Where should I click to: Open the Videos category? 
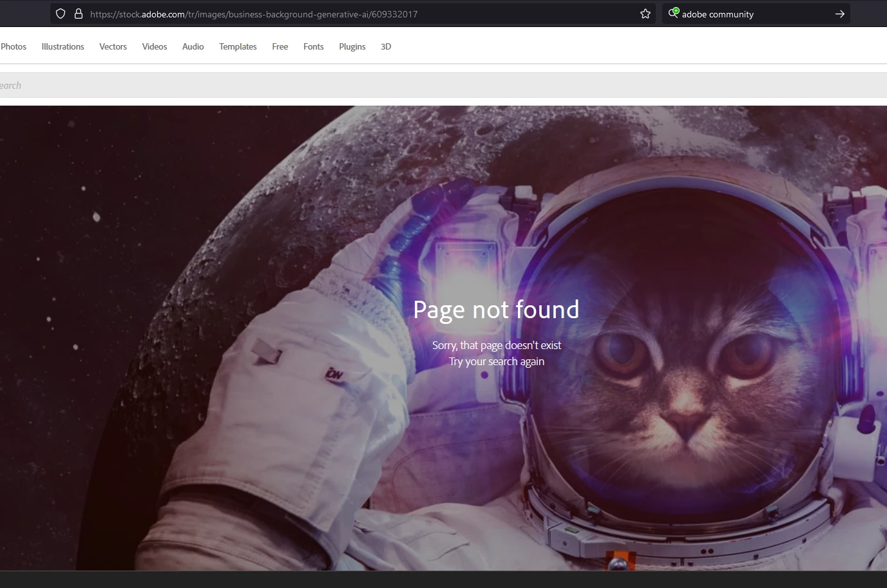tap(155, 46)
